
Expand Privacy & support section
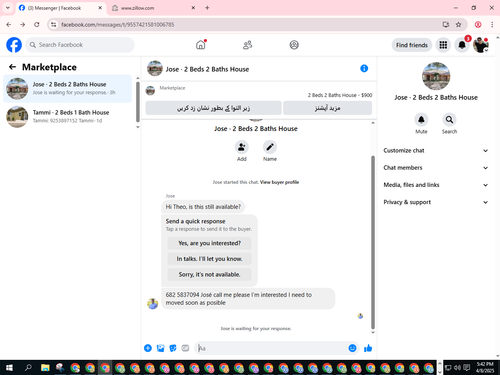click(x=436, y=202)
